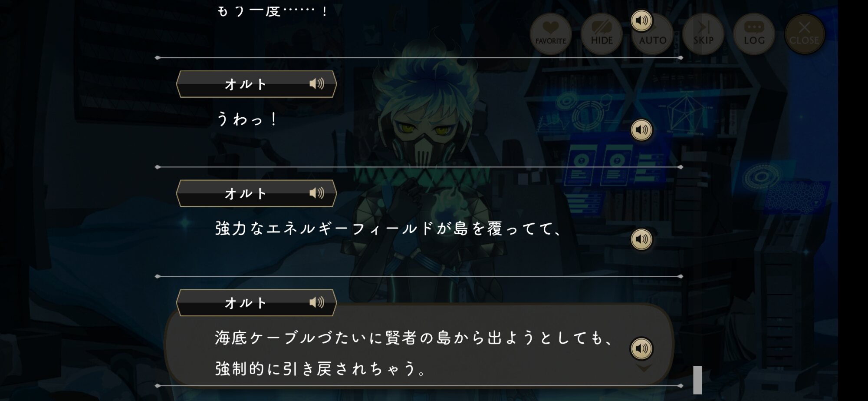Click the log scrollbar thumb
The width and height of the screenshot is (868, 401).
tap(697, 380)
